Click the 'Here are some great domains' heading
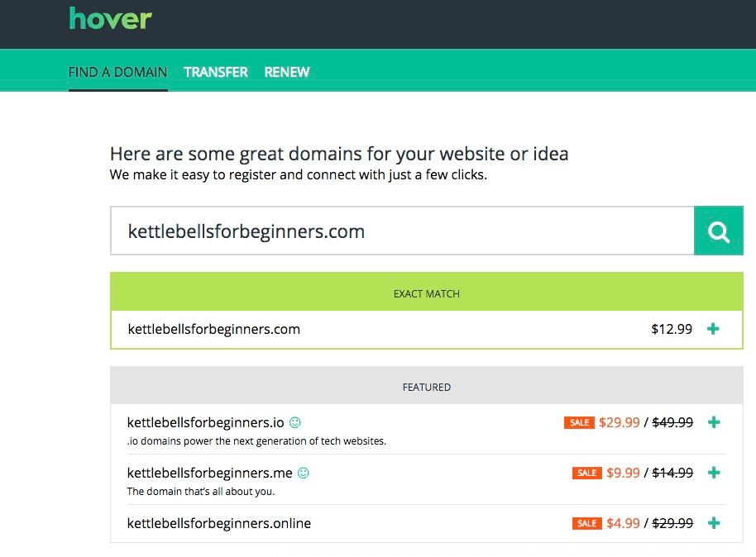756x557 pixels. [x=339, y=155]
